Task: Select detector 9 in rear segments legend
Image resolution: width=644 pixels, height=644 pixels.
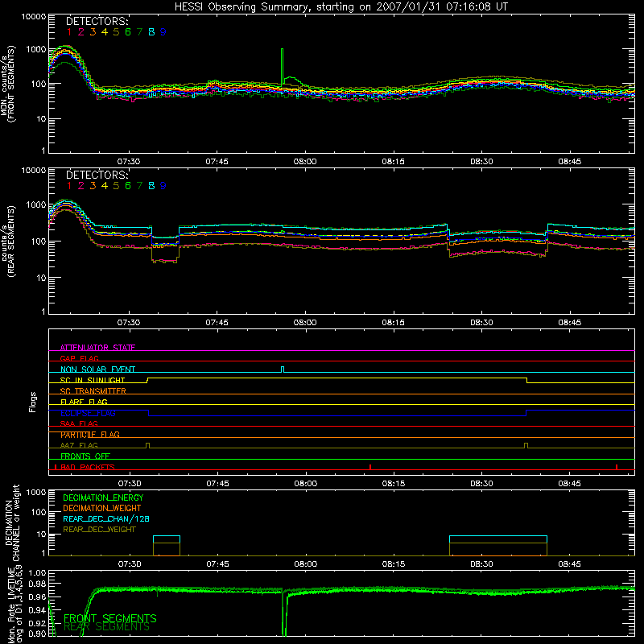Action: [163, 186]
